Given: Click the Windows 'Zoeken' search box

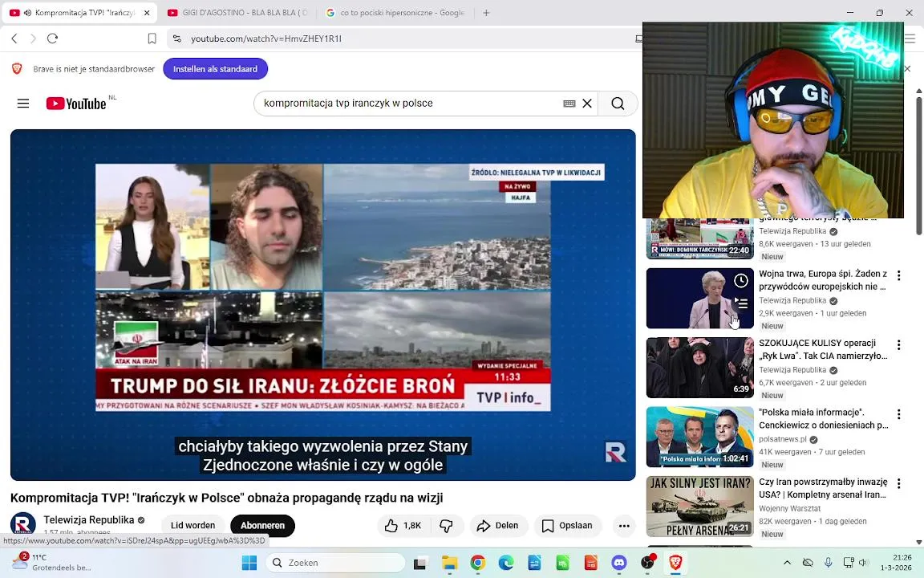Looking at the screenshot, I should click(335, 563).
